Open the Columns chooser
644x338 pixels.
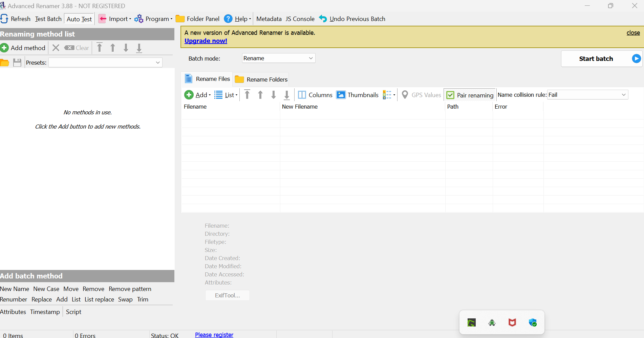click(315, 95)
